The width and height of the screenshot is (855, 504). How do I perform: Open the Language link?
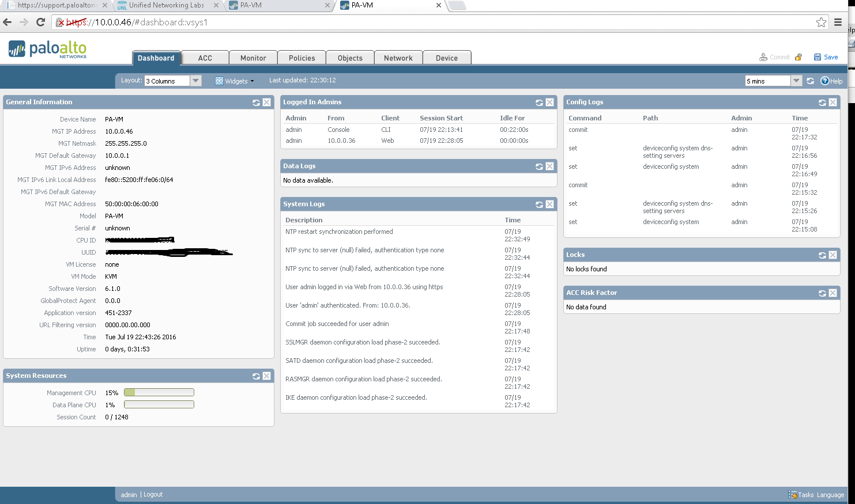click(x=830, y=495)
